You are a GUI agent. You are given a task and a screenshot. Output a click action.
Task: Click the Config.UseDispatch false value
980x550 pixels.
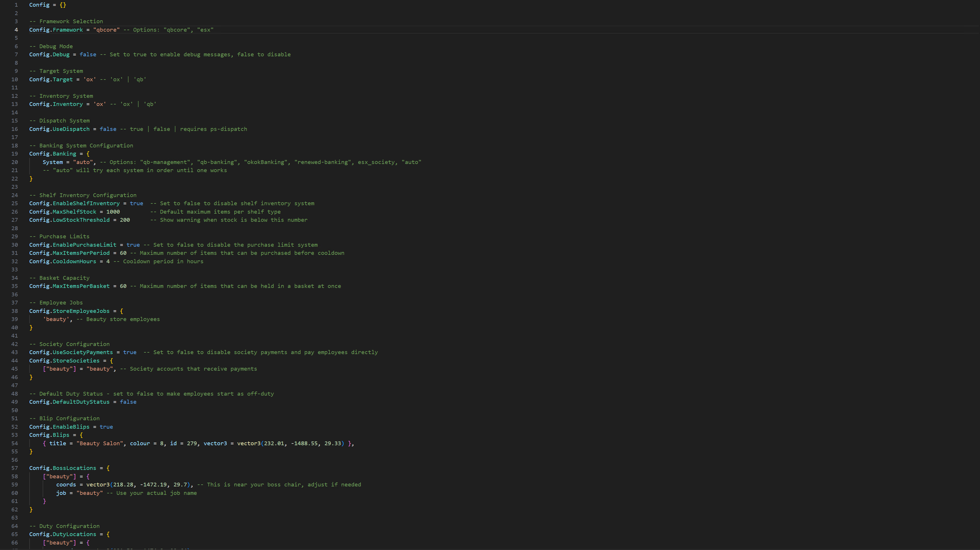click(x=108, y=129)
